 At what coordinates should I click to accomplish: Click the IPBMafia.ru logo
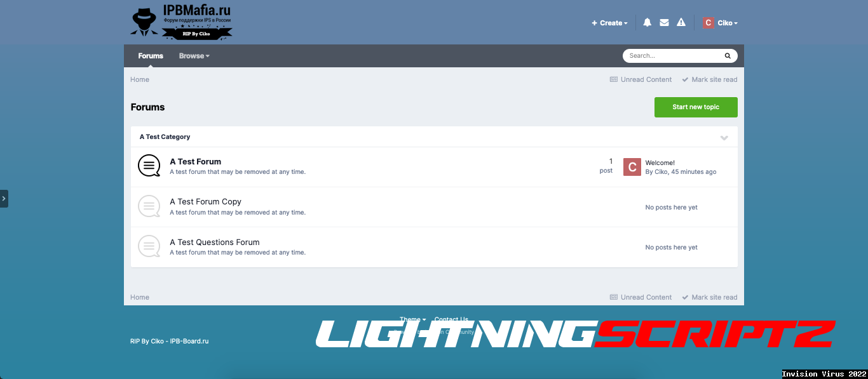pyautogui.click(x=181, y=22)
